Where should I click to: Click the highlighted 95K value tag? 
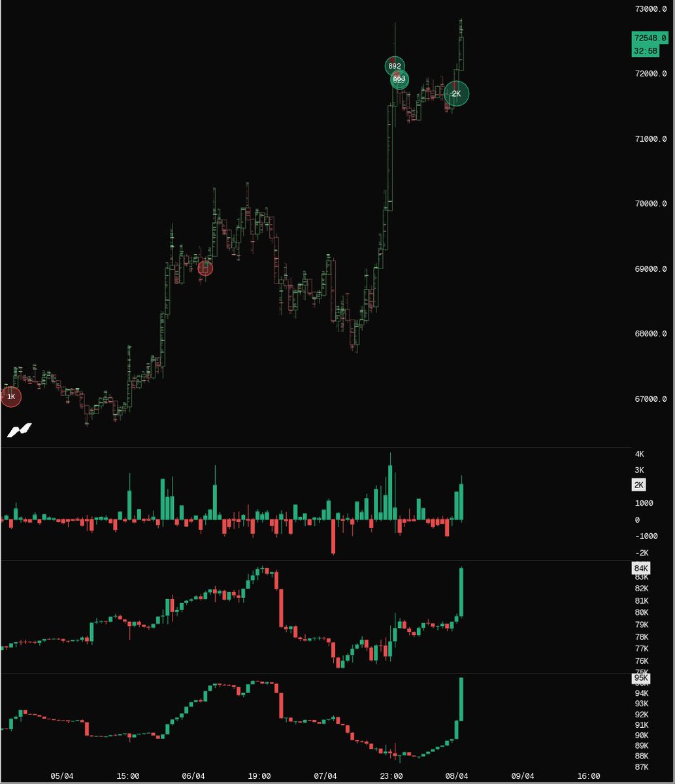(x=641, y=679)
